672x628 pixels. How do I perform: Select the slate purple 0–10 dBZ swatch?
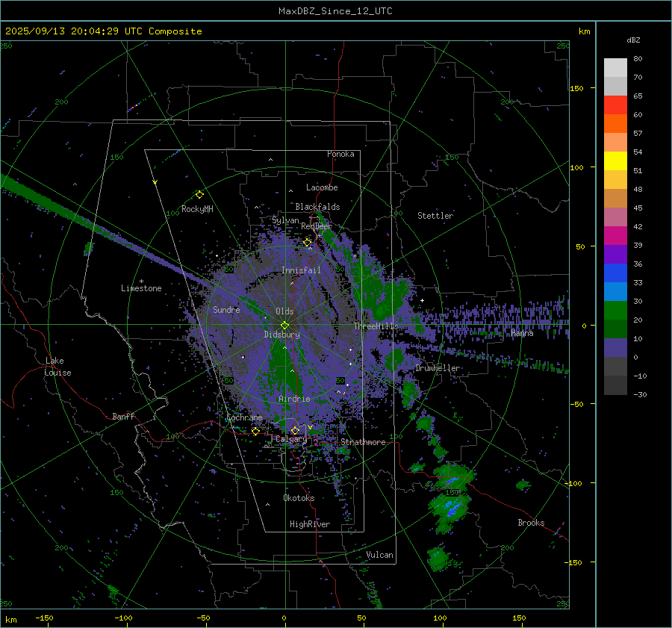615,348
